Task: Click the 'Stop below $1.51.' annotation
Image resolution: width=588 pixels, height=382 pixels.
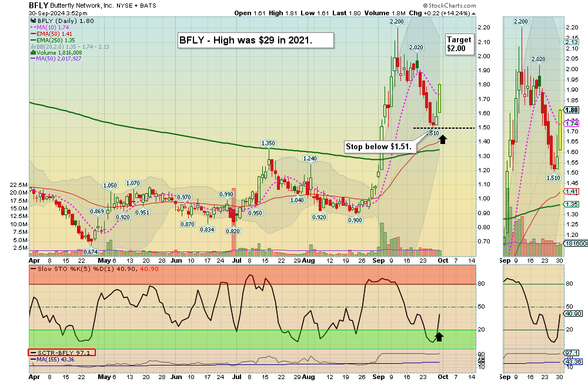Action: tap(380, 146)
